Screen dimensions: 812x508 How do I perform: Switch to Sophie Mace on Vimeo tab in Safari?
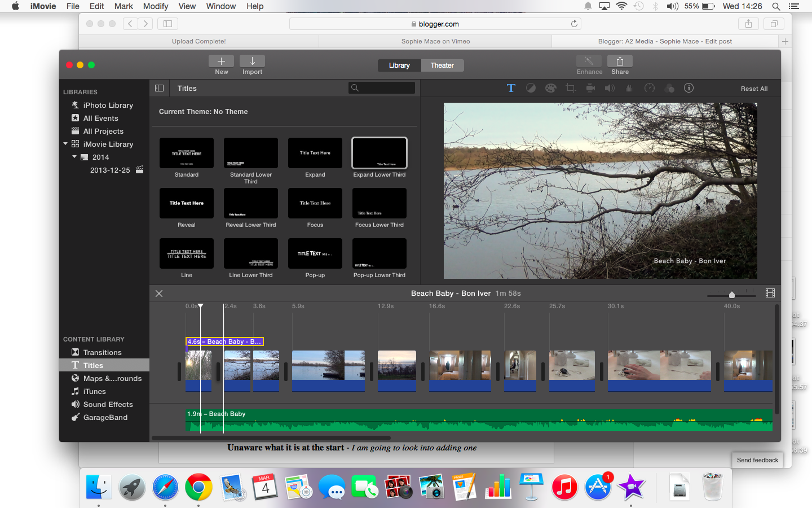pyautogui.click(x=435, y=41)
